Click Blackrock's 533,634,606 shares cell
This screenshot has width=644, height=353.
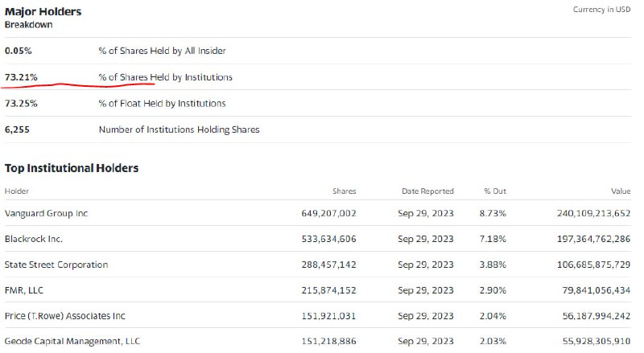pyautogui.click(x=328, y=240)
